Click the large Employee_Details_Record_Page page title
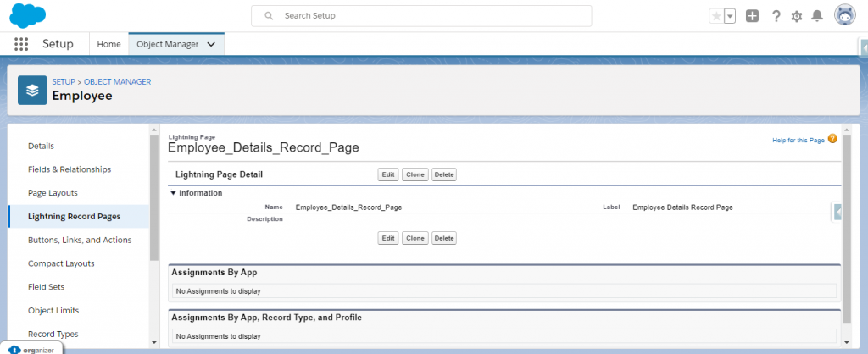Image resolution: width=868 pixels, height=354 pixels. (x=264, y=147)
